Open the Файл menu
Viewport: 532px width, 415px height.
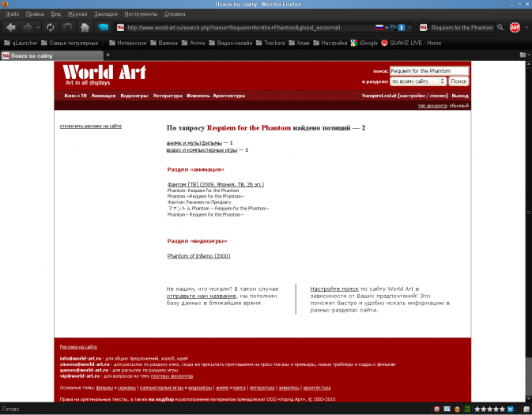12,14
